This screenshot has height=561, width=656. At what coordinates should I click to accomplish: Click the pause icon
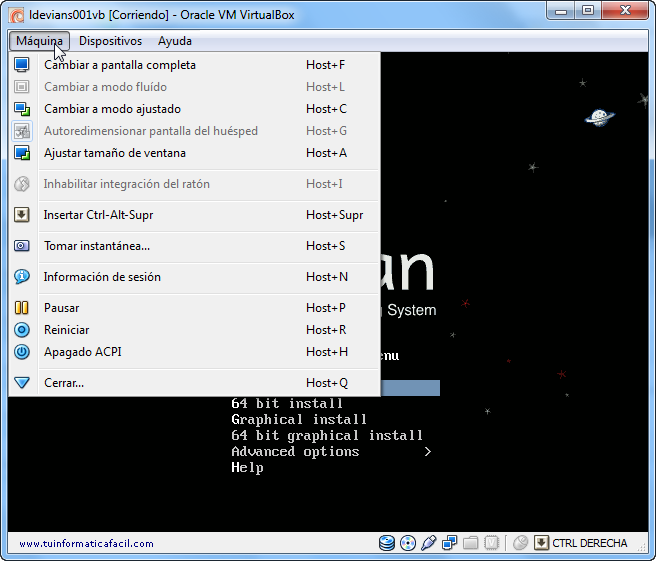(22, 308)
